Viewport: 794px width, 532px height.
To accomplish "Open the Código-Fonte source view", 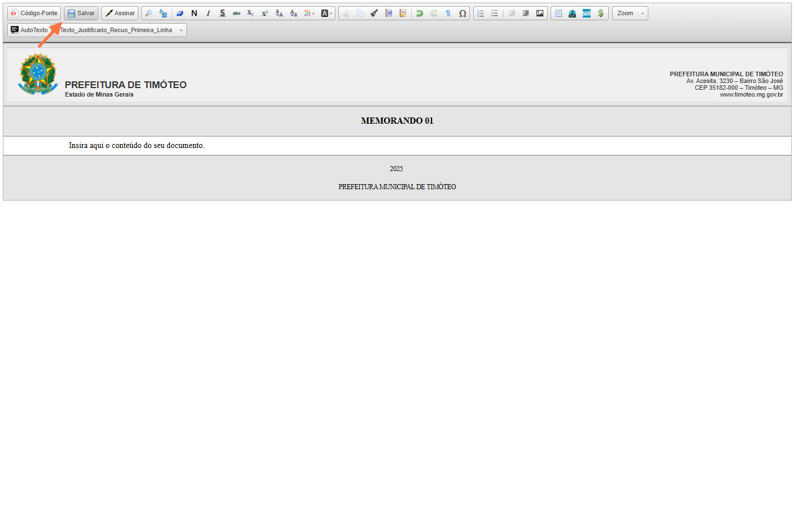I will pyautogui.click(x=34, y=13).
